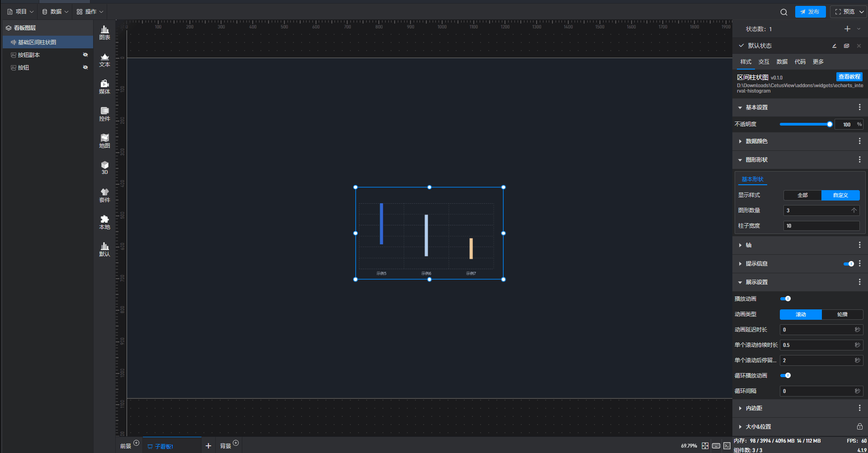Open more options for 内边距 section

(859, 408)
